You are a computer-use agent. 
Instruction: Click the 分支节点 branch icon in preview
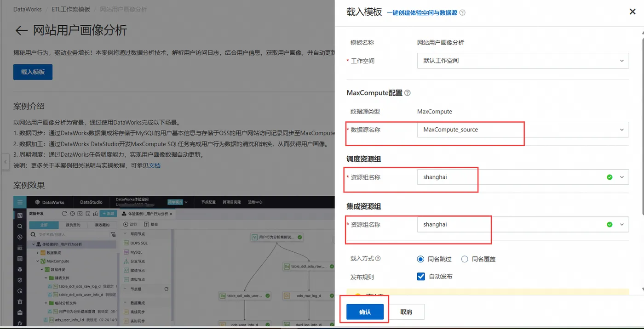point(126,261)
